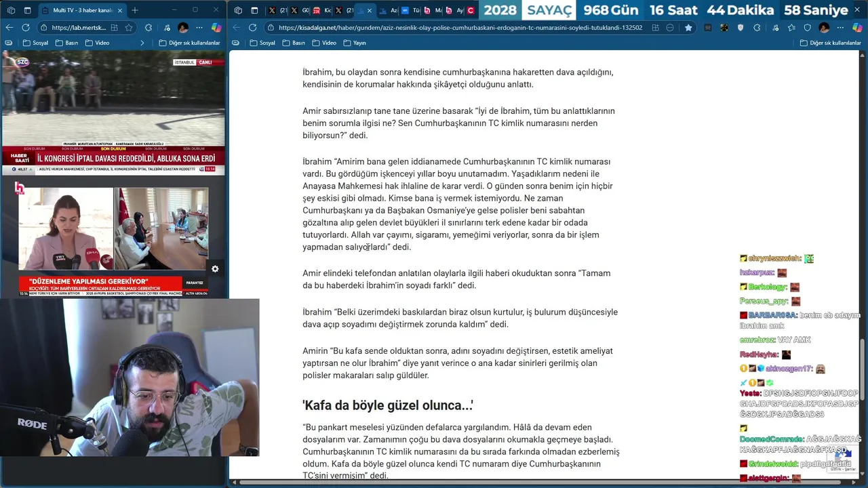Open split screen in Multi TV window
Image resolution: width=868 pixels, height=488 pixels.
pos(114,28)
